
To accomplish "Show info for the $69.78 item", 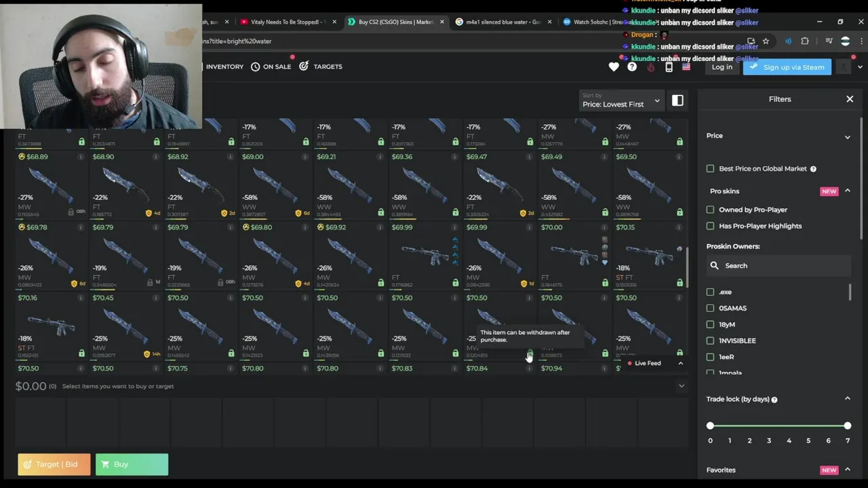I will pyautogui.click(x=81, y=227).
